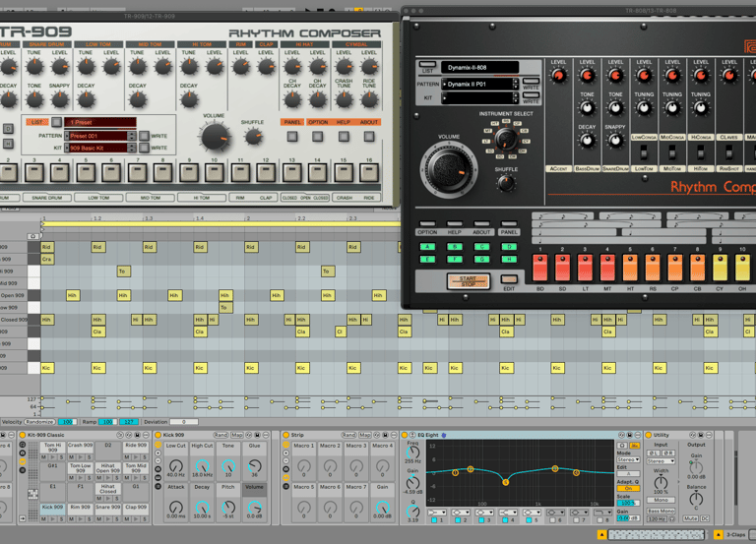Click the TR-808 BassDrum DECAY knob
Screen dimensions: 756x544
tap(587, 141)
